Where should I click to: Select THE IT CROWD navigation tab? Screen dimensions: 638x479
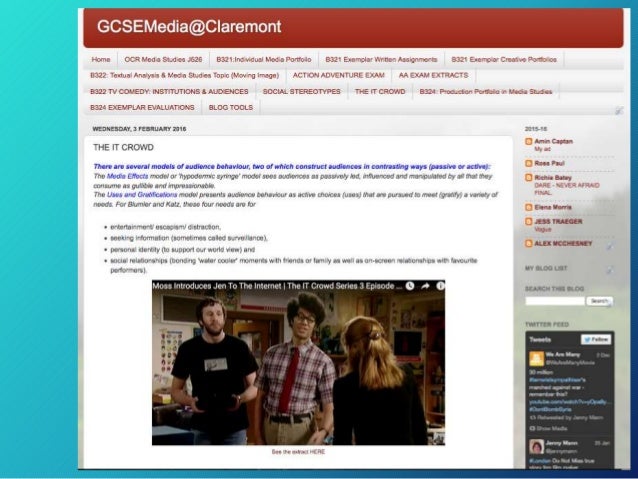380,92
